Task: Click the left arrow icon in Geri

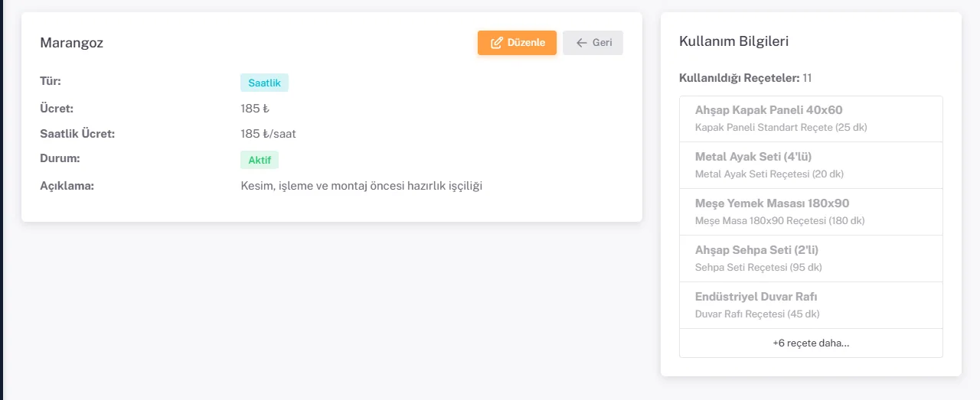Action: click(582, 43)
